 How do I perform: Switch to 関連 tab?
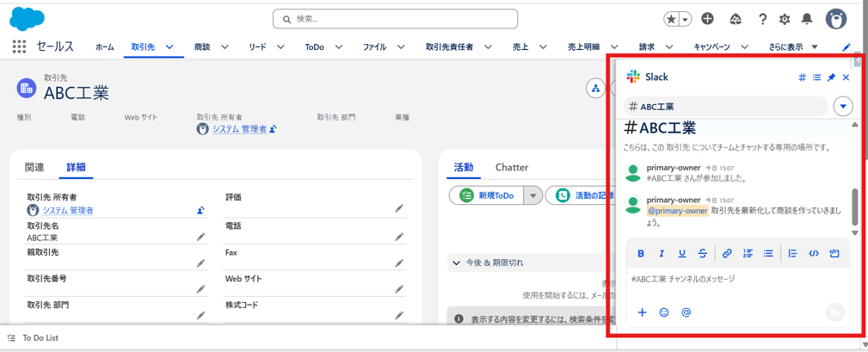(34, 167)
